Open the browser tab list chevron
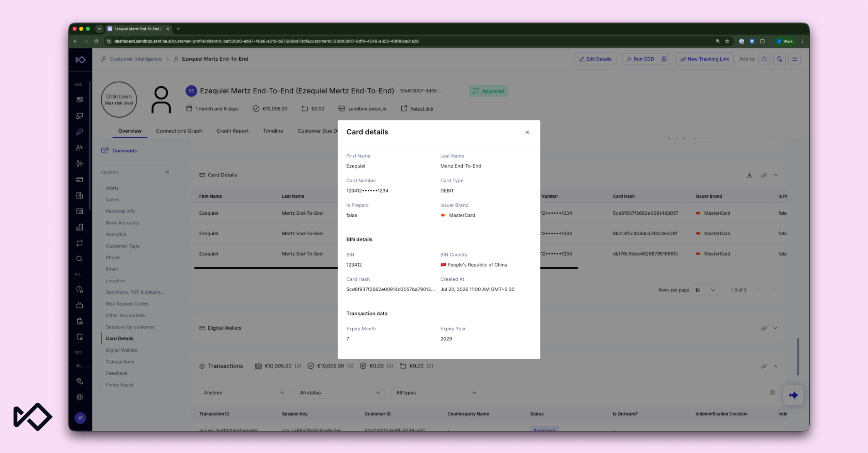The height and width of the screenshot is (453, 868). 99,29
